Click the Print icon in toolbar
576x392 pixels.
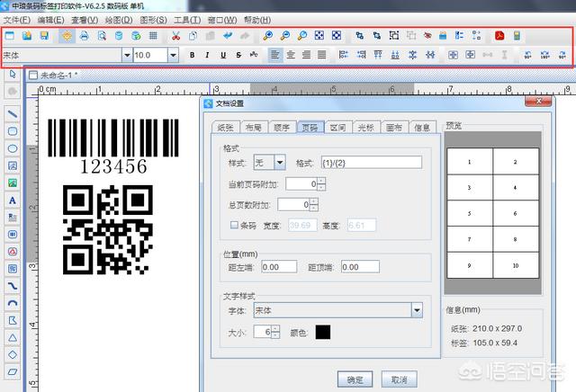(85, 36)
